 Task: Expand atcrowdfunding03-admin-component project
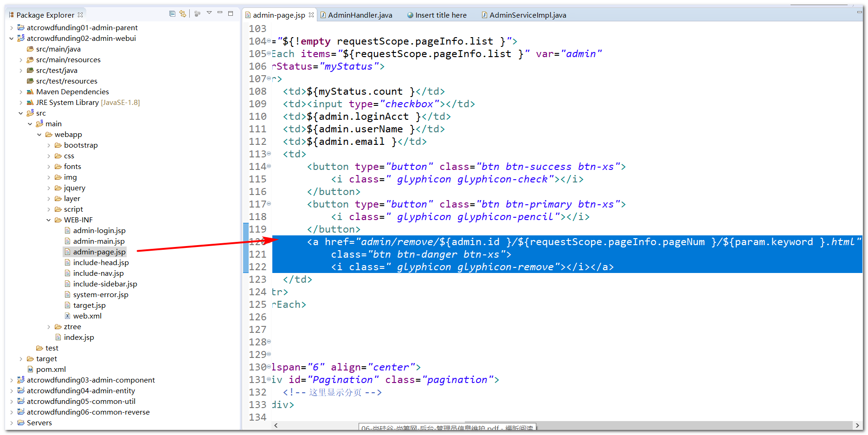12,380
